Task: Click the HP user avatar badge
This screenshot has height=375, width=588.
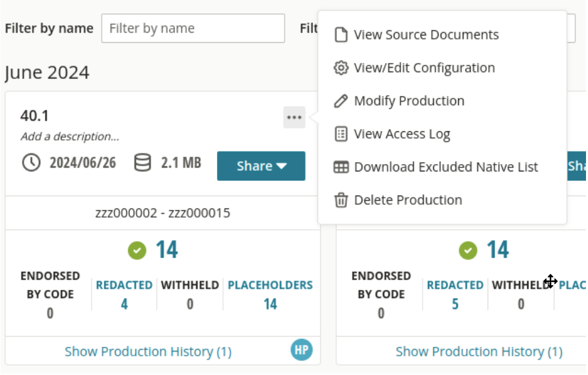Action: click(x=301, y=350)
